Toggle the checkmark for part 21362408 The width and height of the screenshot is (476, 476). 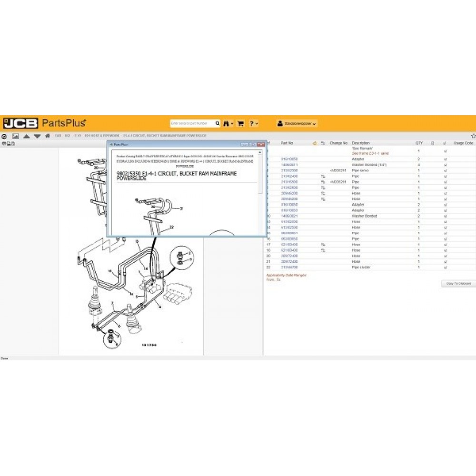(x=445, y=176)
